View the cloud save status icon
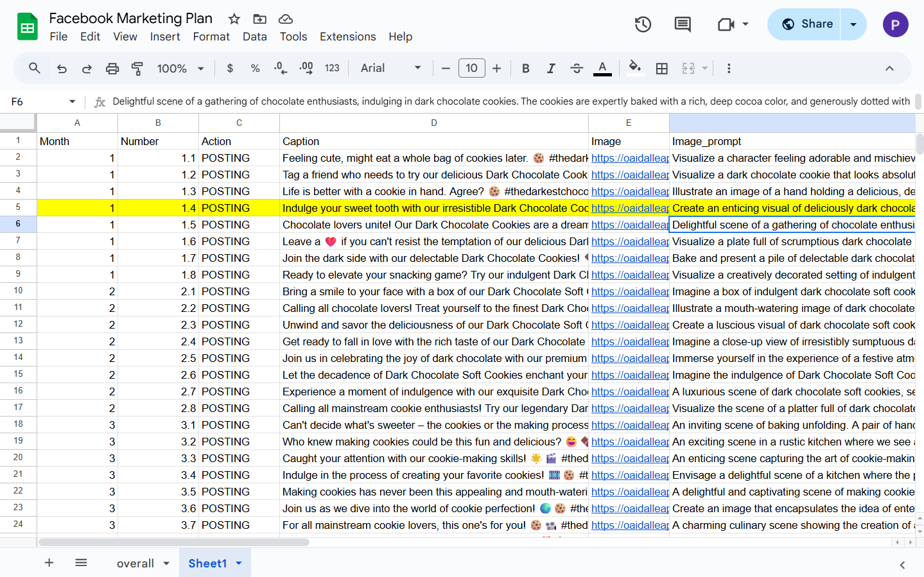The width and height of the screenshot is (924, 577). point(286,19)
